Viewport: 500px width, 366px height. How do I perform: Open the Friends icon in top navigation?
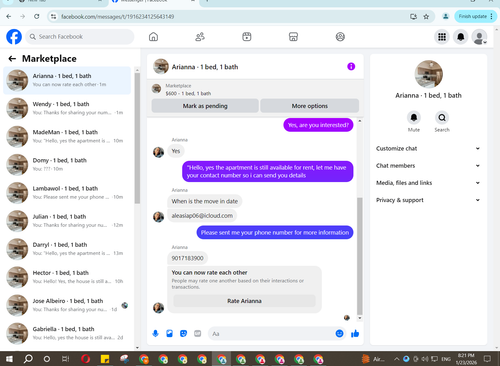coord(200,37)
